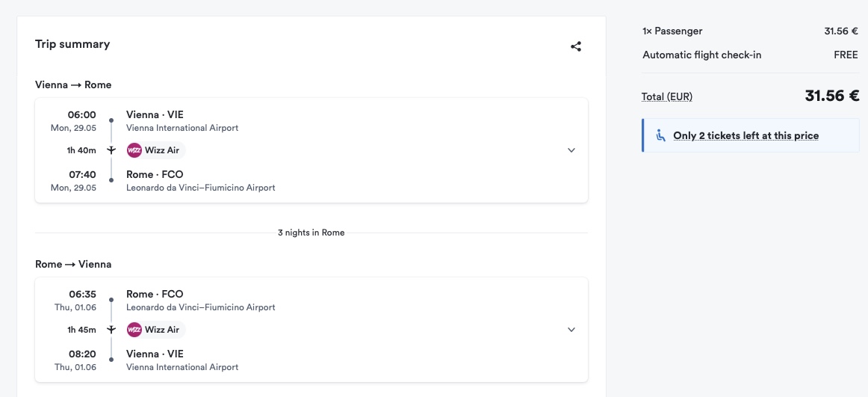
Task: Click the '3 nights in Rome' divider label
Action: [x=311, y=233]
